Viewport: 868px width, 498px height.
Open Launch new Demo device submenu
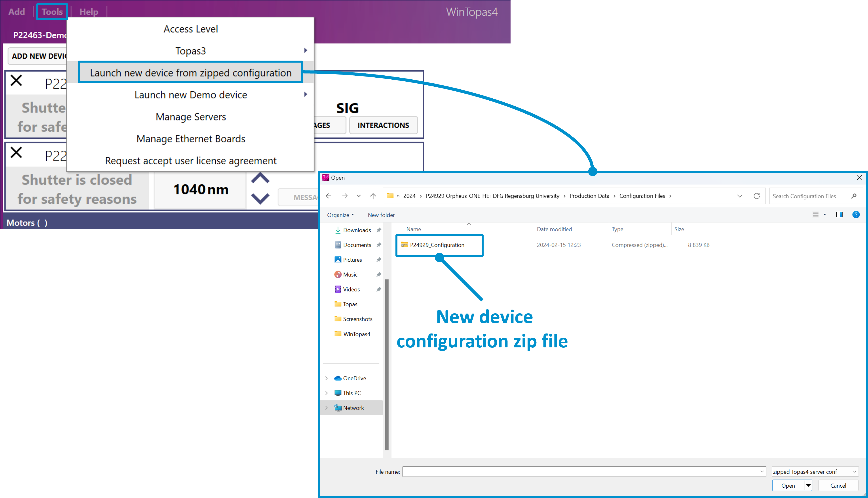pyautogui.click(x=191, y=94)
